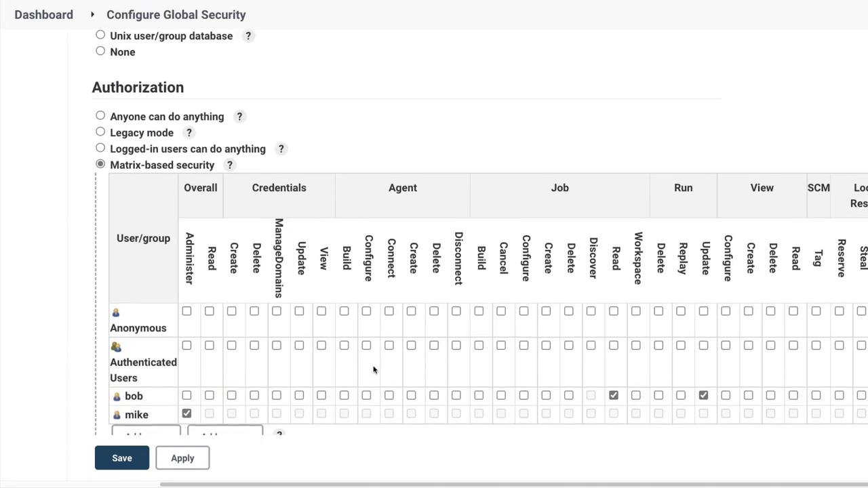Check Authenticated Users Agent Connect permission

point(389,346)
